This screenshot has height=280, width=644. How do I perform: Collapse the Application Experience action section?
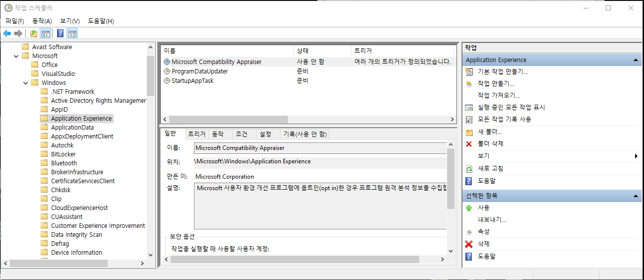(636, 60)
